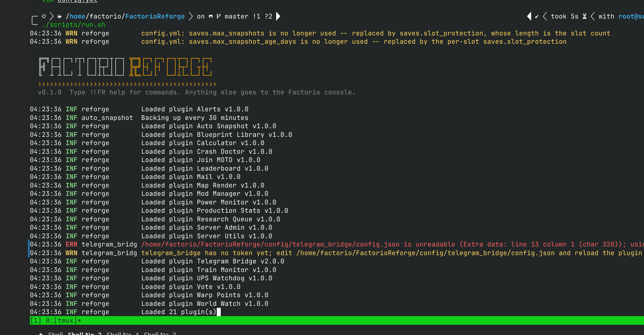Image resolution: width=644 pixels, height=335 pixels.
Task: Click the checkmark status icon in right prompt
Action: point(537,17)
